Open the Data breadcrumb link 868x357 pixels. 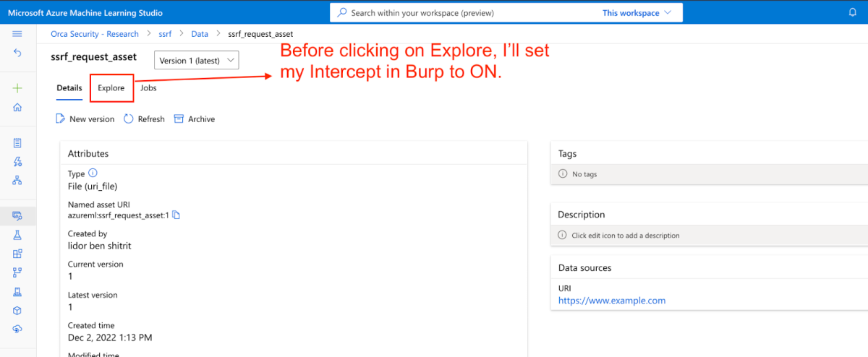coord(200,34)
